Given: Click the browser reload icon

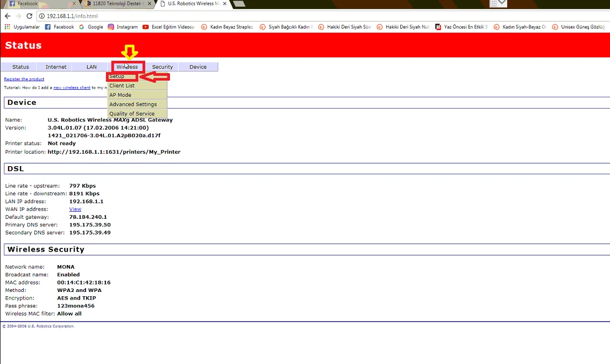Looking at the screenshot, I should 29,16.
